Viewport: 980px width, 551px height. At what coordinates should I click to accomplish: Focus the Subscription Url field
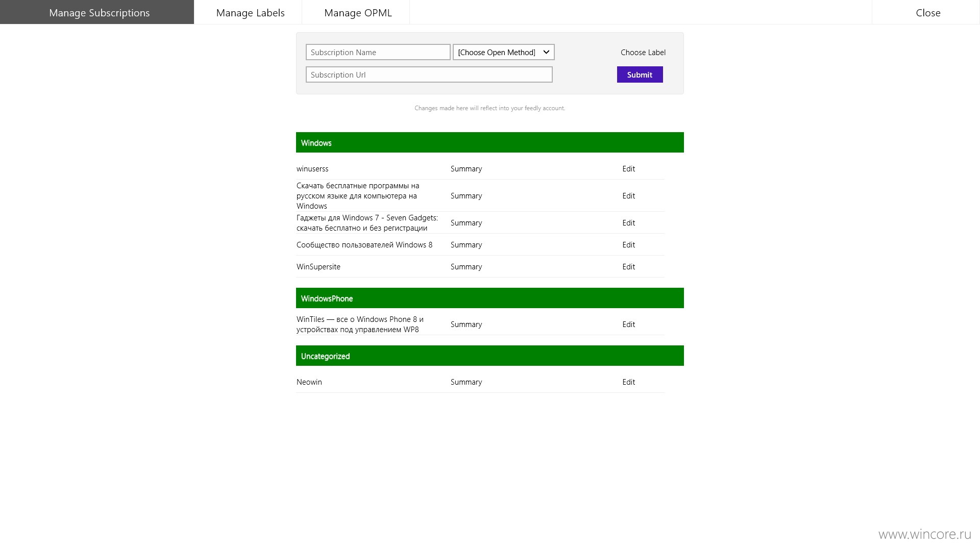click(x=429, y=74)
